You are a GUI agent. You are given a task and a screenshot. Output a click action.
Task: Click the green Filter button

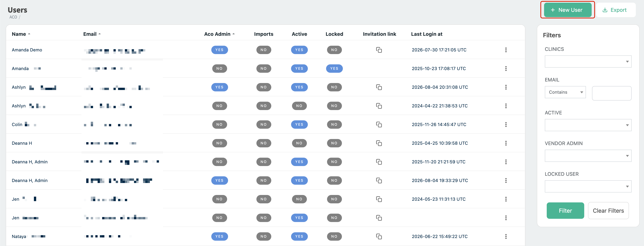(x=565, y=211)
